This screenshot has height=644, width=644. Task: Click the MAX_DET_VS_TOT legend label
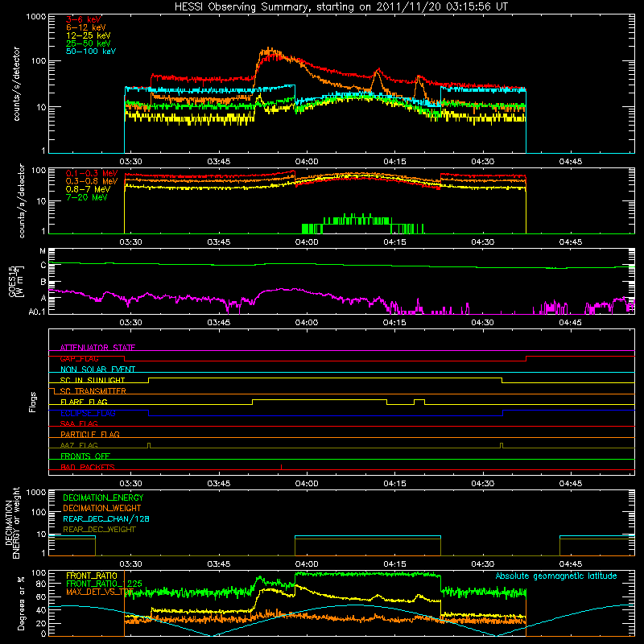point(100,592)
